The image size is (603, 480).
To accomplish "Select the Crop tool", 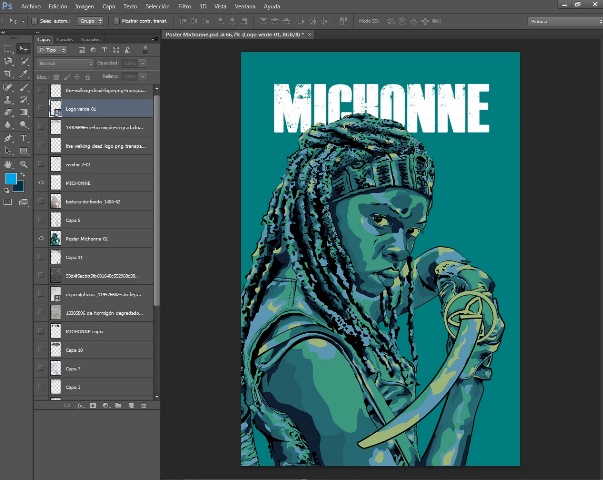I will coord(8,74).
